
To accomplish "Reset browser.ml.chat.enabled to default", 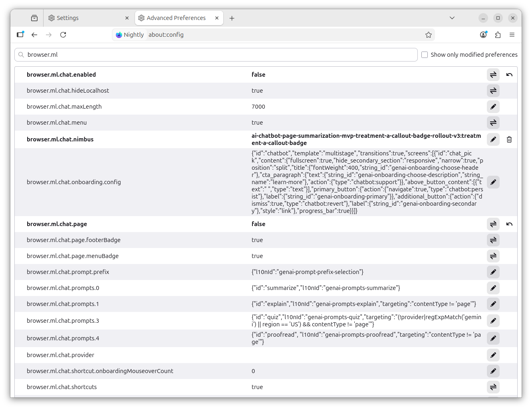I will click(509, 75).
